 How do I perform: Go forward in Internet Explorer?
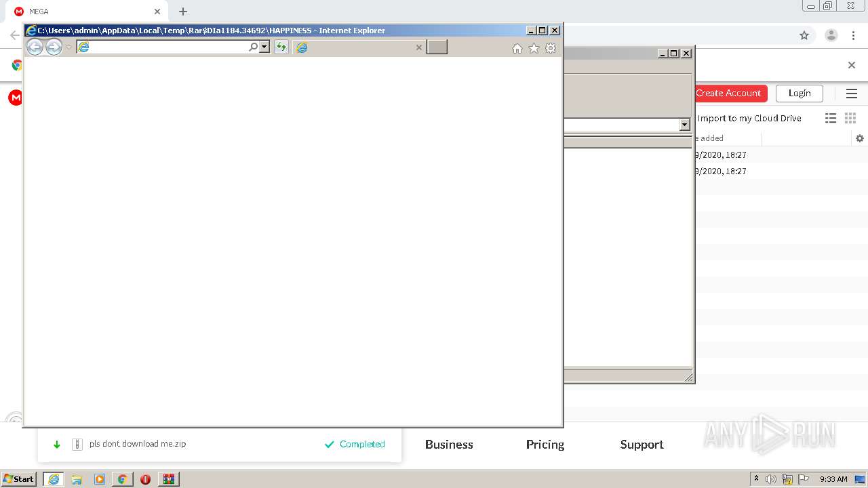tap(54, 47)
